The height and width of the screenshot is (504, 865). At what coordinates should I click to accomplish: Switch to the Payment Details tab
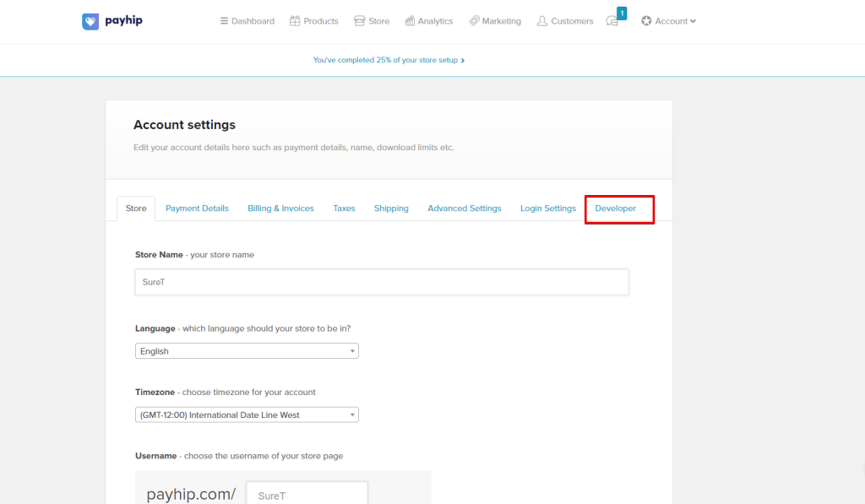pos(197,209)
